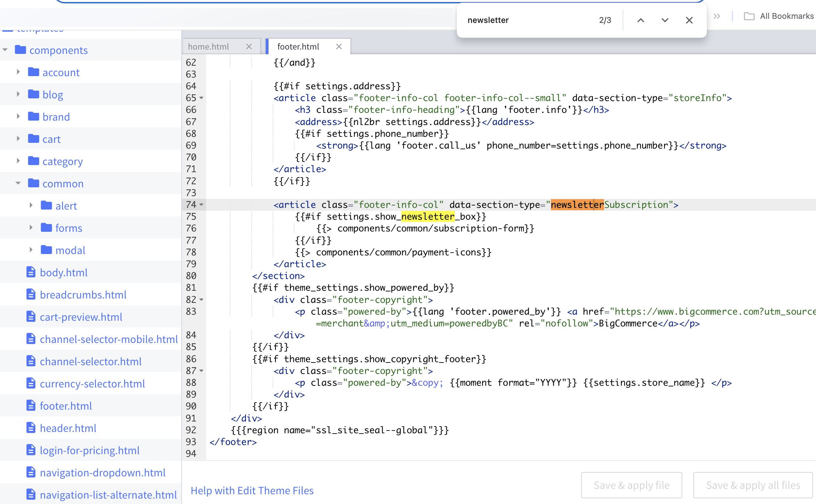This screenshot has width=816, height=504.
Task: Click the Help with Edit Theme Files link
Action: pyautogui.click(x=253, y=490)
